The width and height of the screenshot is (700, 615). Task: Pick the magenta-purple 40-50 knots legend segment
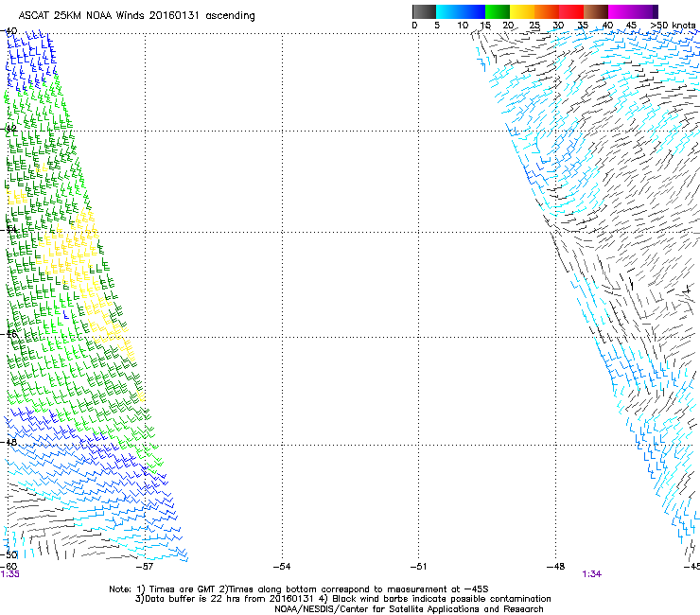633,11
